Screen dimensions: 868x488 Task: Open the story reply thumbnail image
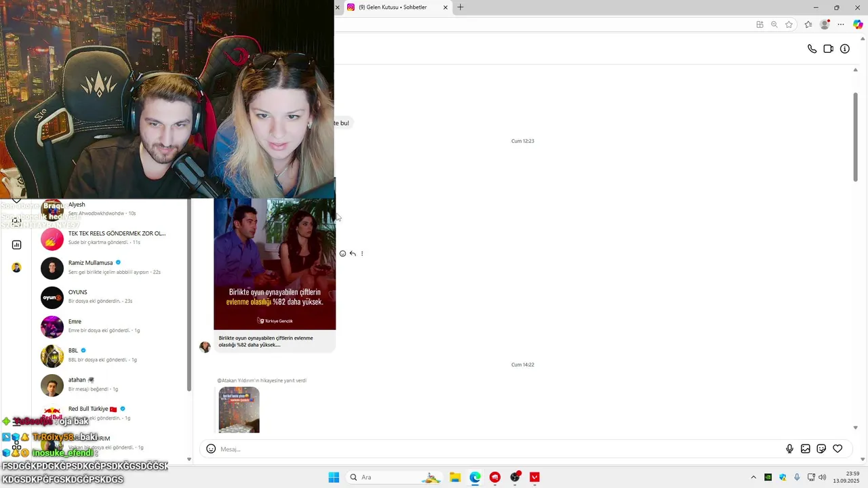click(239, 409)
